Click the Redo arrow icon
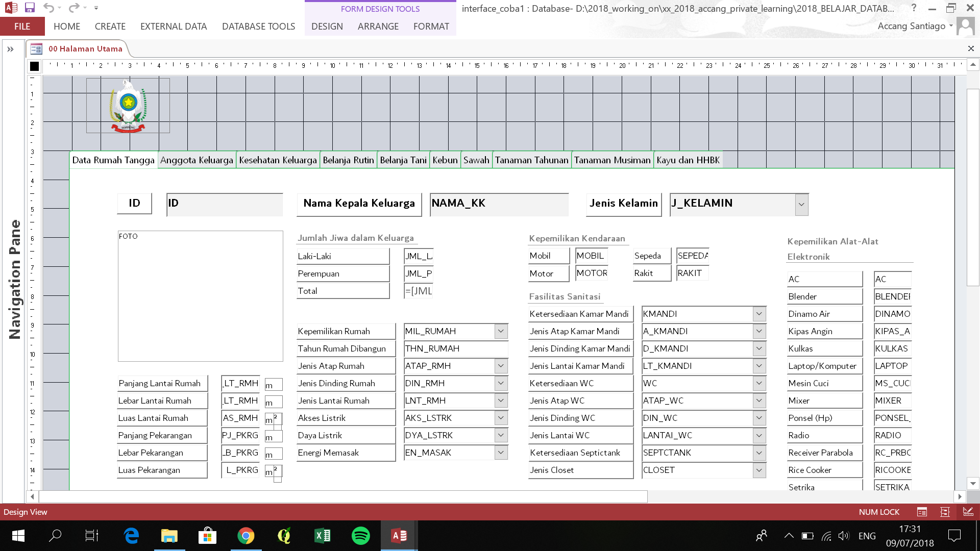Viewport: 980px width, 551px height. click(x=73, y=8)
